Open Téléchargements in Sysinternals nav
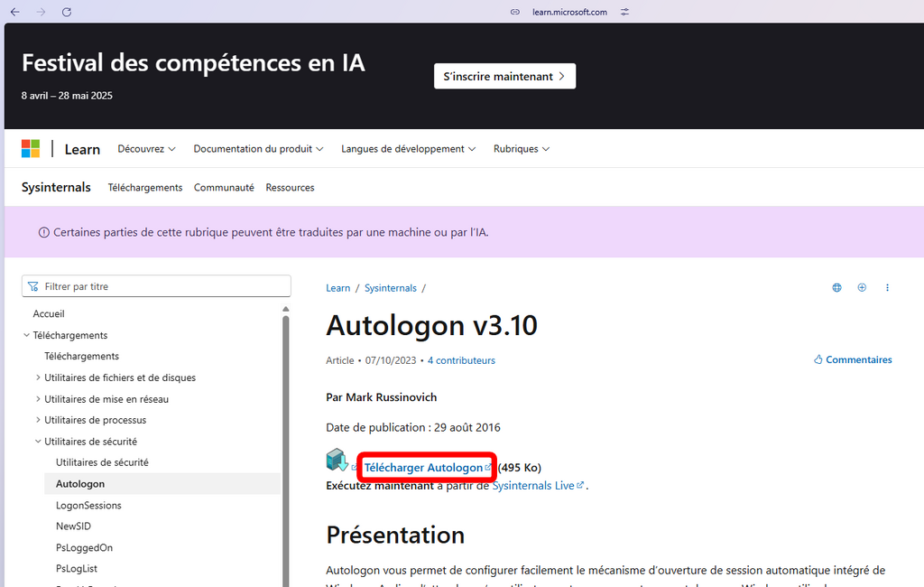Screen dimensions: 924x587 (145, 188)
